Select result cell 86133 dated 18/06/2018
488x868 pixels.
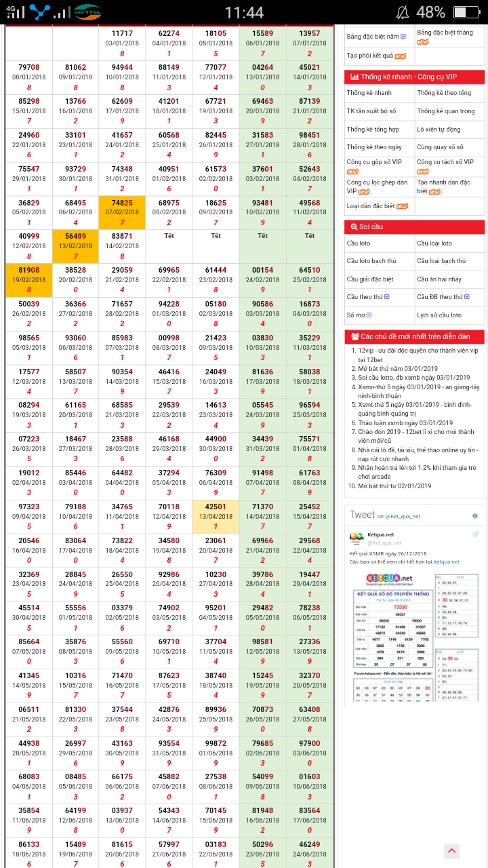pos(28,854)
